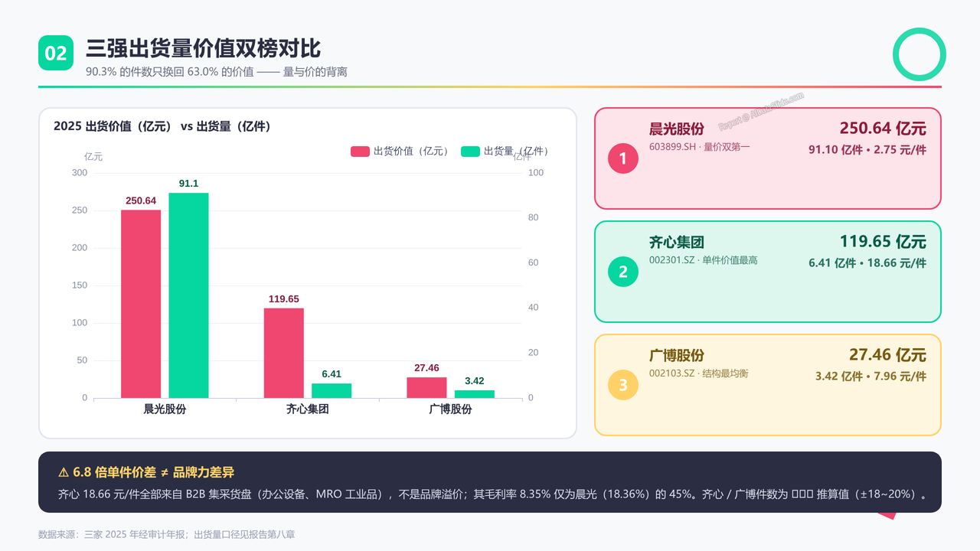Screen dimensions: 980x551
Task: Click data label 3.42 above the bar
Action: (475, 381)
